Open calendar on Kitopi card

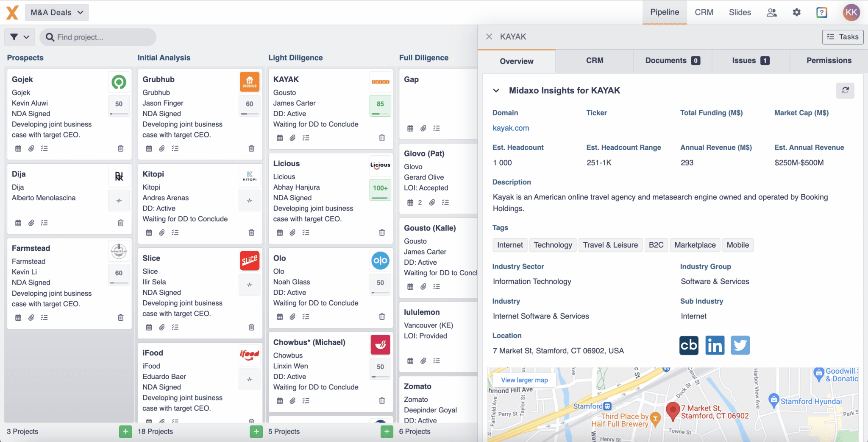[x=149, y=232]
